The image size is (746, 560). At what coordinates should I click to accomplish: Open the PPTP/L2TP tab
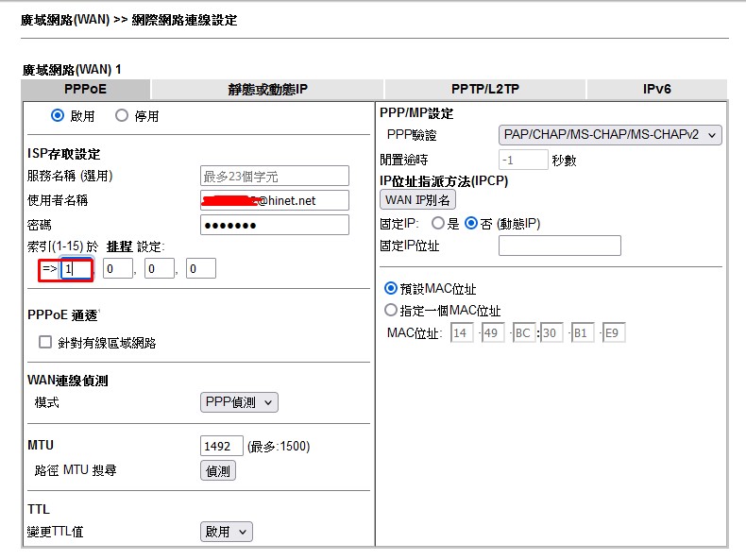[x=483, y=90]
